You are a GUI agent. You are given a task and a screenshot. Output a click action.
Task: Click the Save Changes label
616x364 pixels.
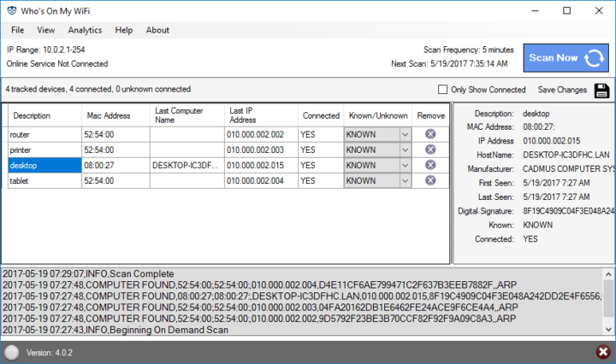[x=562, y=90]
